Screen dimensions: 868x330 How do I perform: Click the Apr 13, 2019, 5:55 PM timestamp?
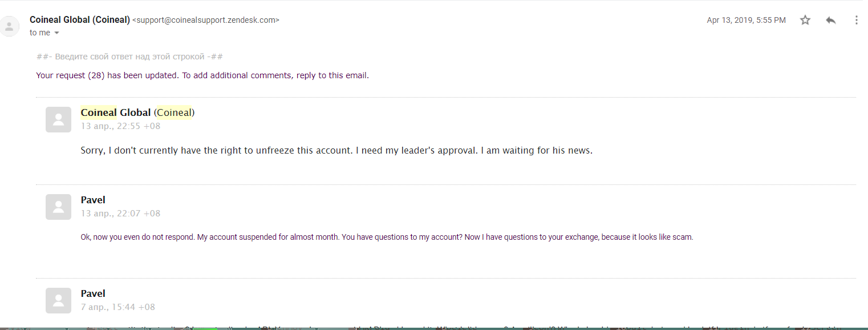746,20
